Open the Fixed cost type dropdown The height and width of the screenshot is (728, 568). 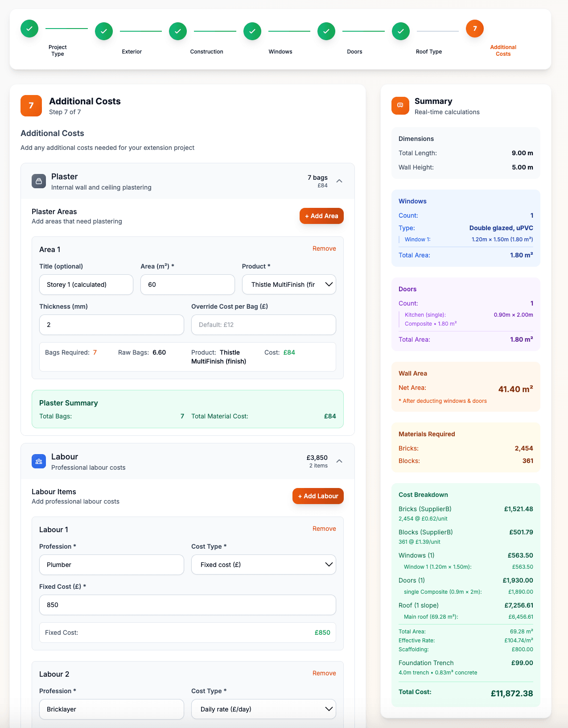click(x=263, y=565)
